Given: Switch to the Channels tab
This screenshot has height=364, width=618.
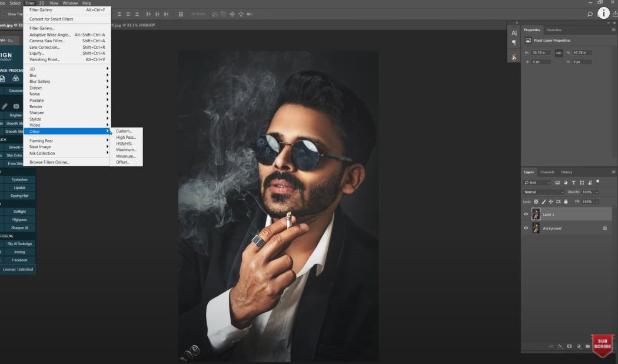Looking at the screenshot, I should [x=547, y=172].
